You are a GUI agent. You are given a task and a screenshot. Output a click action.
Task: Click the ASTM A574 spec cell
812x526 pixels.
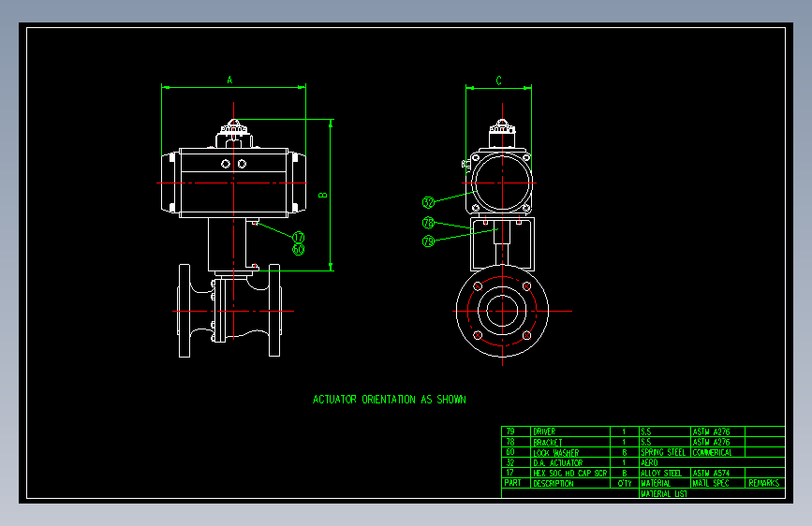[717, 473]
